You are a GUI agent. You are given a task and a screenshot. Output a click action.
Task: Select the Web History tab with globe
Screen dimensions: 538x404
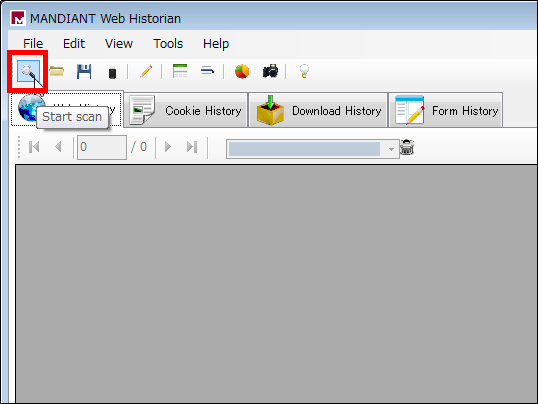point(67,109)
